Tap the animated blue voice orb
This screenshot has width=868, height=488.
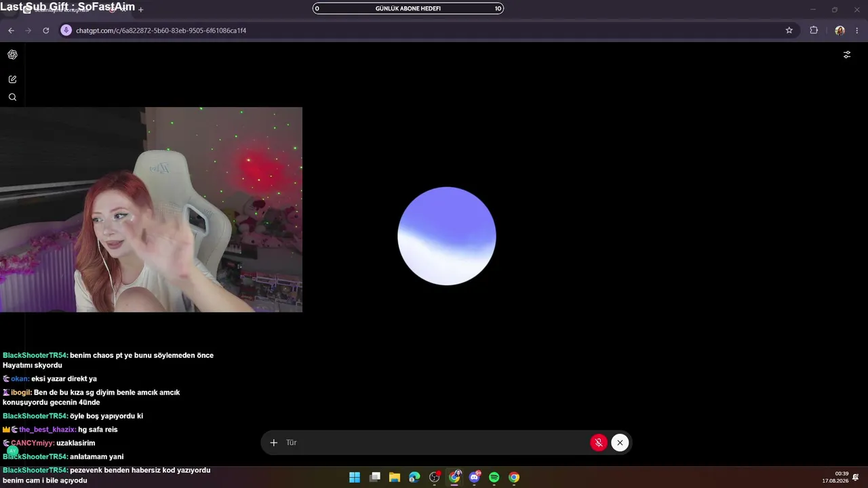pos(447,236)
